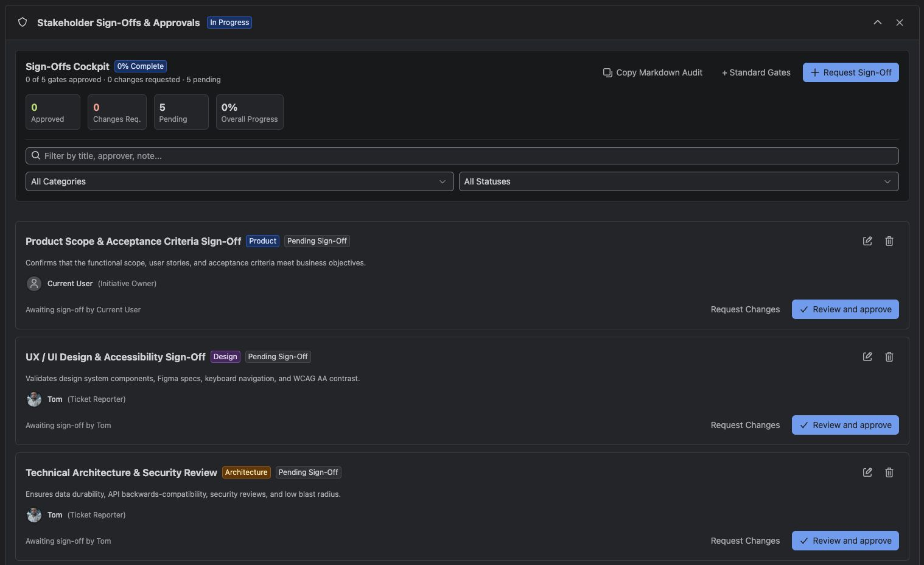Image resolution: width=924 pixels, height=565 pixels.
Task: Click the Overall Progress tile
Action: click(250, 112)
